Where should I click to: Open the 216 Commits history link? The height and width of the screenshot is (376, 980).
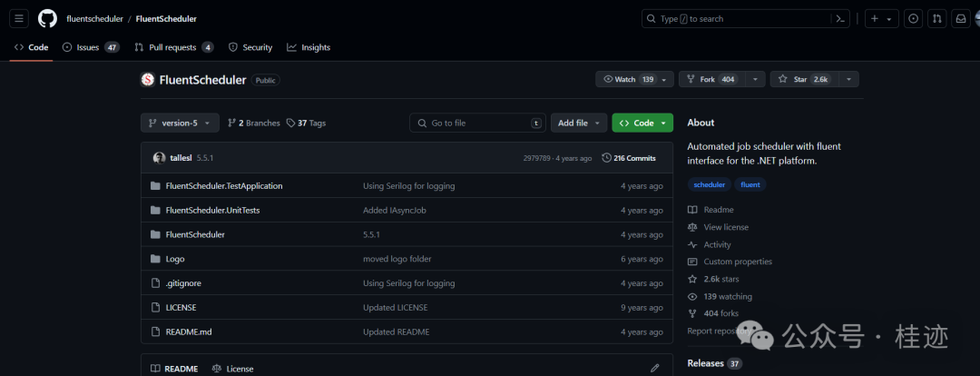pos(629,158)
